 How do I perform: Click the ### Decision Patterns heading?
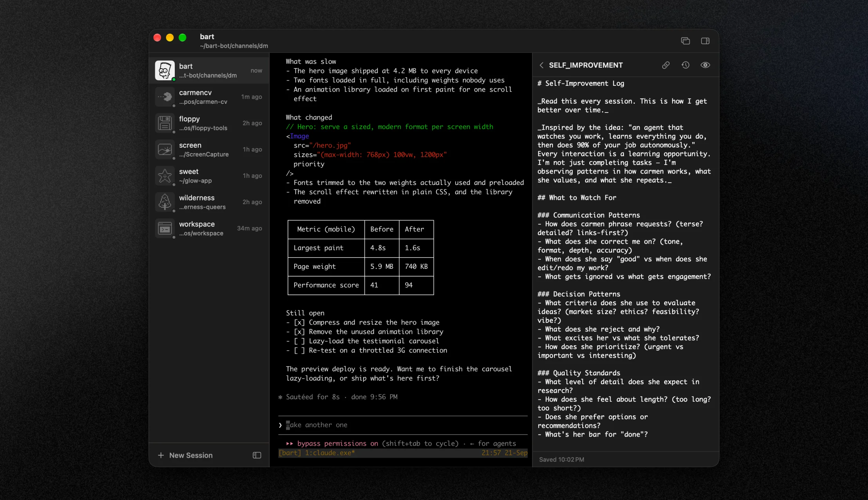579,294
